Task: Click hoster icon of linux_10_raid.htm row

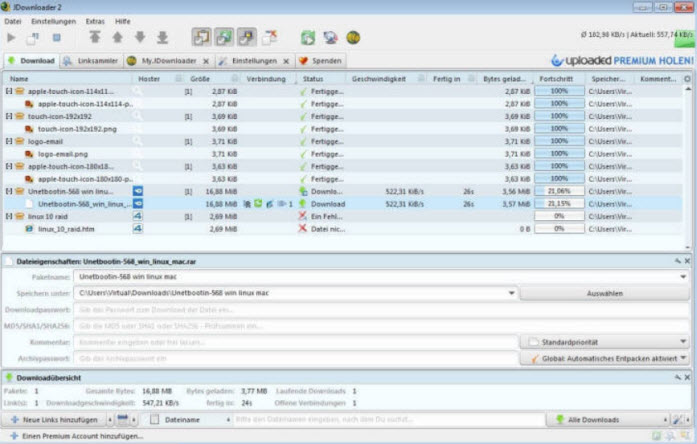Action: (138, 228)
